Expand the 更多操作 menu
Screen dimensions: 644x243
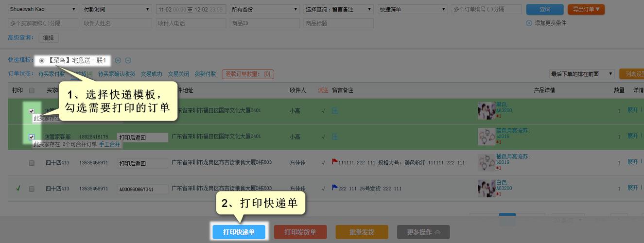[x=423, y=232]
